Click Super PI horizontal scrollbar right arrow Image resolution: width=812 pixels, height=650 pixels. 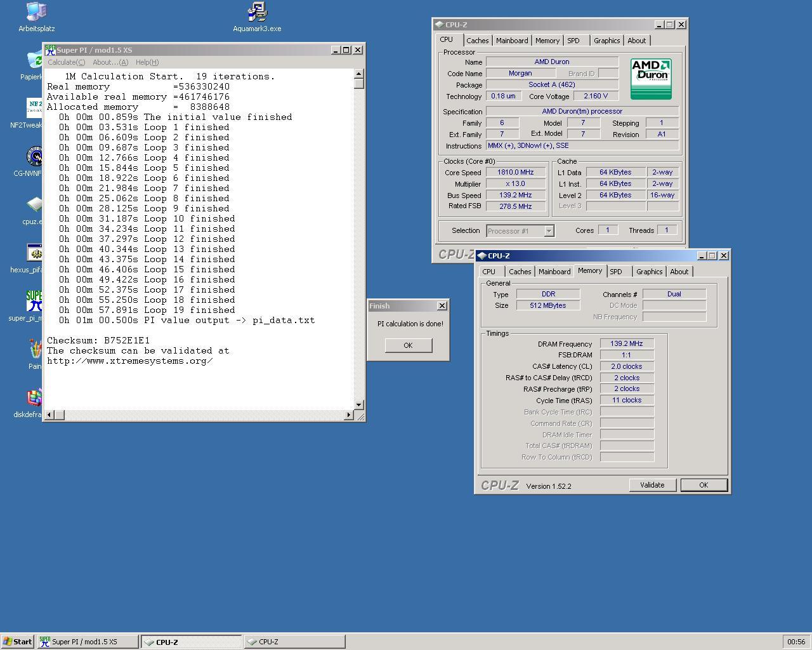click(x=348, y=415)
